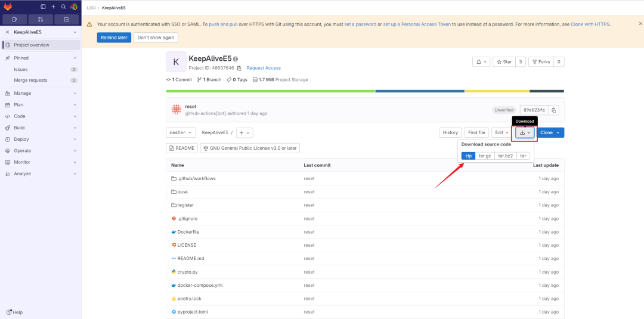Click the Request Access link
644x319 pixels.
click(x=264, y=68)
